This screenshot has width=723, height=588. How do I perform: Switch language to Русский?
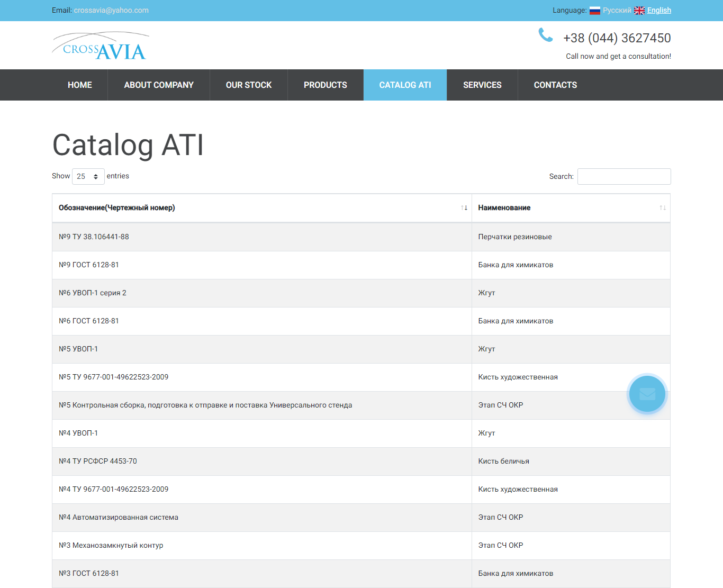[617, 10]
